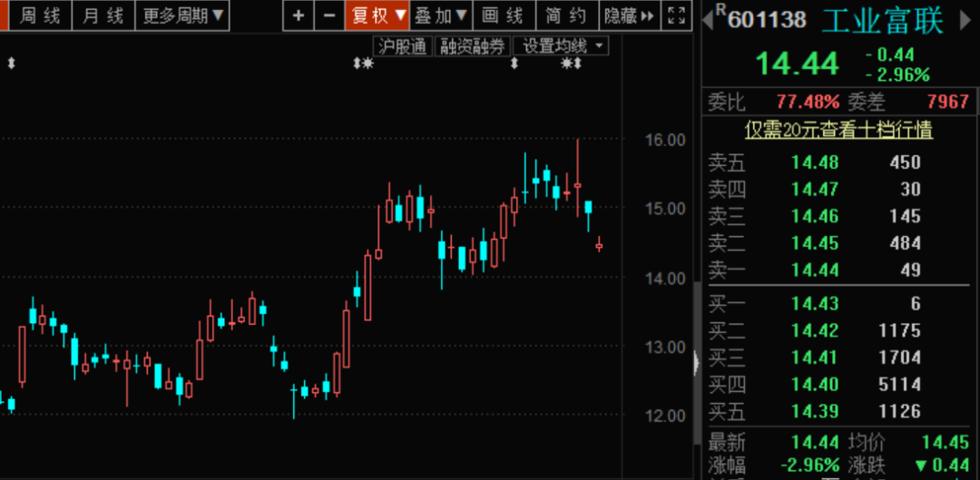Open the 仅需20元查看十档行情 link
Screen dimensions: 980x480
click(838, 130)
